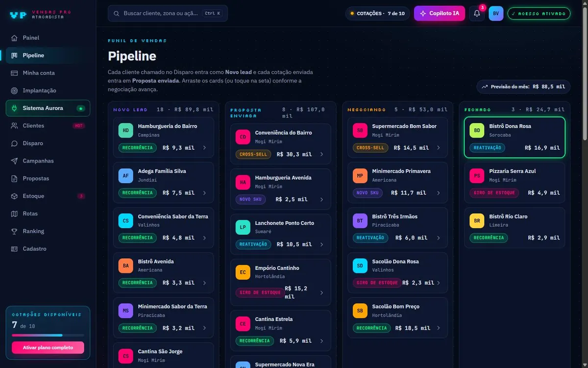The width and height of the screenshot is (588, 368).
Task: Click Recorrência tag on Sacolão Bom Preço
Action: click(372, 328)
